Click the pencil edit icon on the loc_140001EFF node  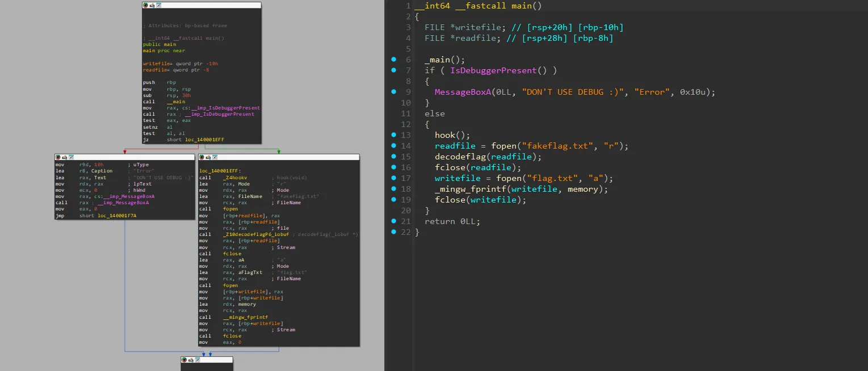click(208, 157)
